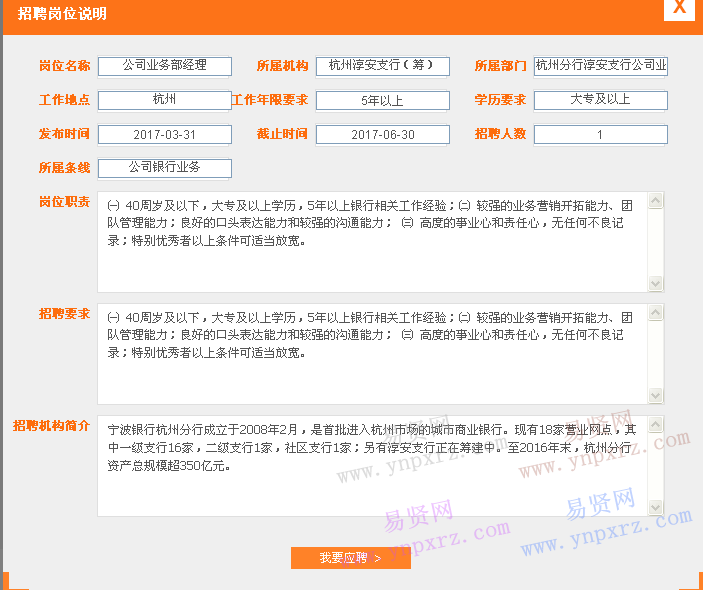Click the 工作年限要求 field showing 5年以上

382,100
